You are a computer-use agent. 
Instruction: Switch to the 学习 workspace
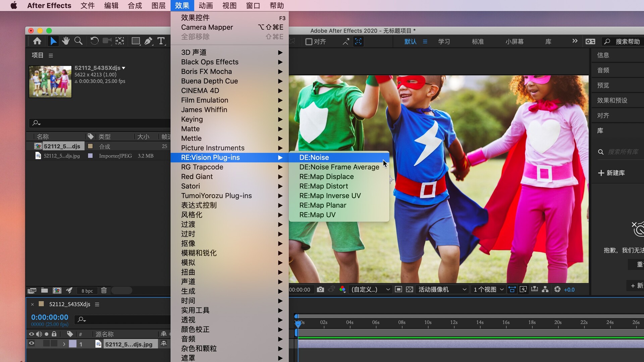(444, 42)
